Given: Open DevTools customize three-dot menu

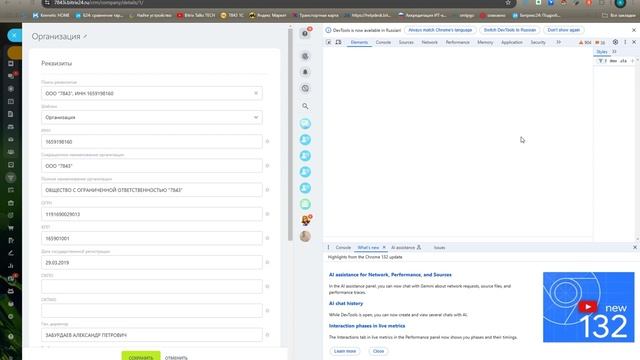Looking at the screenshot, I should [625, 42].
